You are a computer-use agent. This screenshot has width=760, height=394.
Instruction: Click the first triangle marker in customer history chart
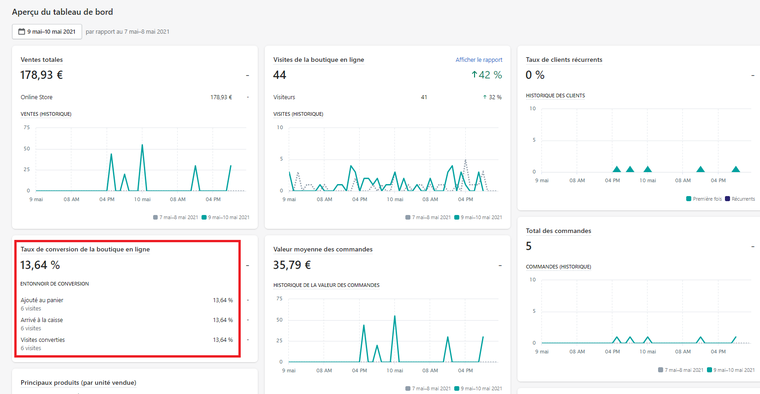point(617,169)
